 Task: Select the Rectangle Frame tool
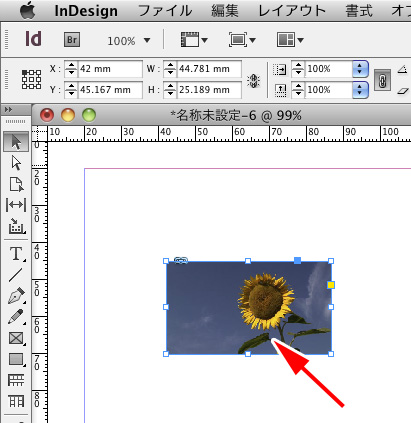pyautogui.click(x=16, y=338)
